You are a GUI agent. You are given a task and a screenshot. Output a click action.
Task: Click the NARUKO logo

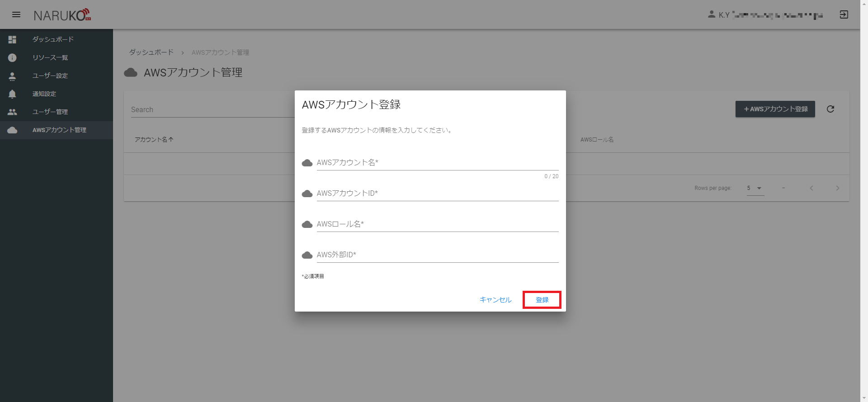click(x=62, y=15)
